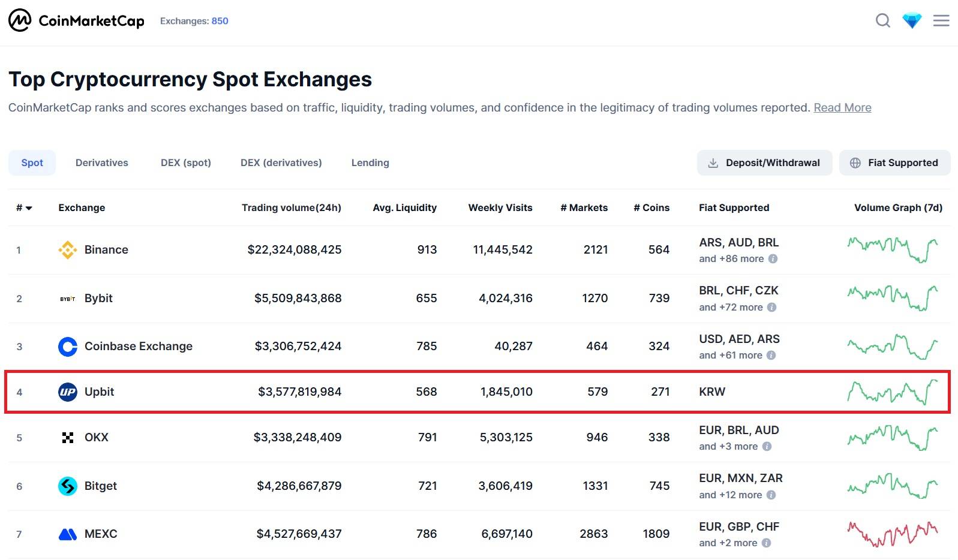Click MEXC markets count 2863
The image size is (958, 560).
(x=594, y=534)
